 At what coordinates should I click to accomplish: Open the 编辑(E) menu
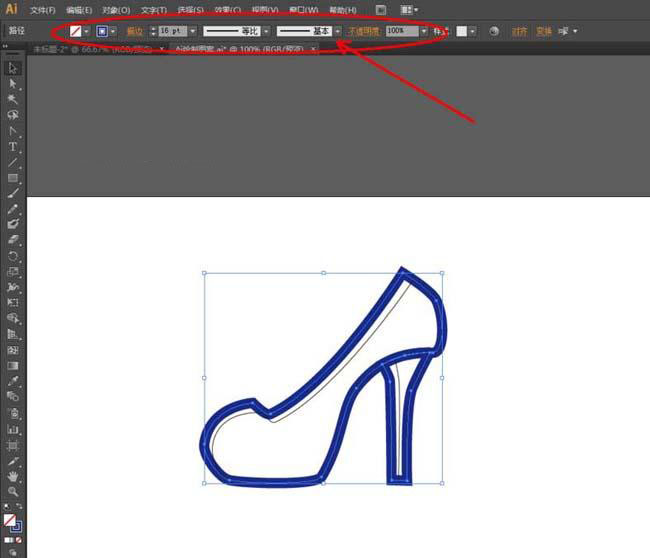pyautogui.click(x=79, y=10)
